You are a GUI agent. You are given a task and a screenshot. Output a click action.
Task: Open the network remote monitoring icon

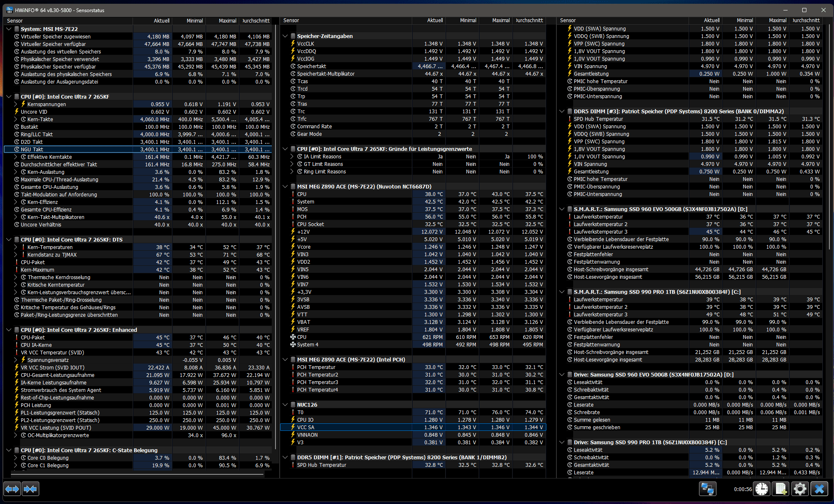707,489
